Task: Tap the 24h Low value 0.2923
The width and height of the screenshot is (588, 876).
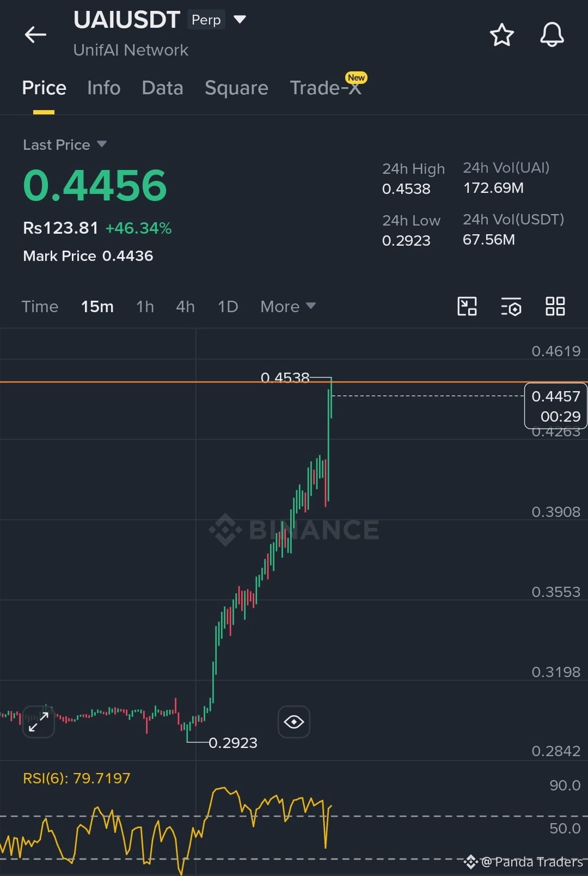Action: [x=406, y=241]
